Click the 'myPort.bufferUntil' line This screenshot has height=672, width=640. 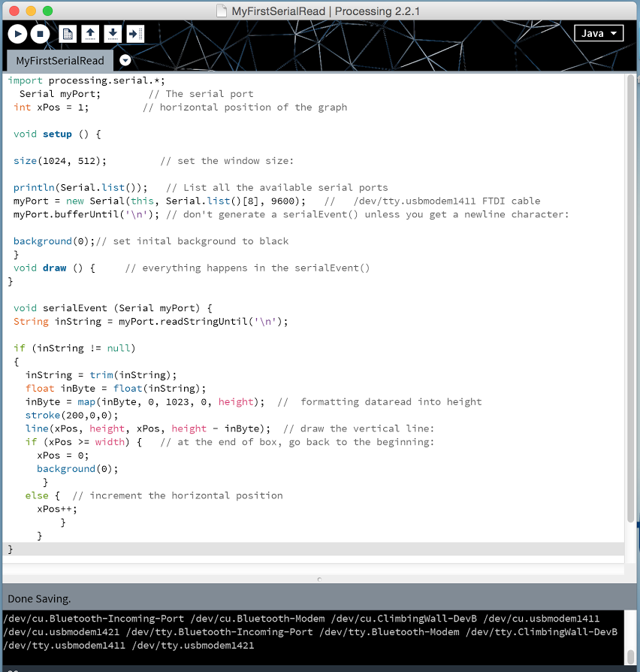click(86, 214)
